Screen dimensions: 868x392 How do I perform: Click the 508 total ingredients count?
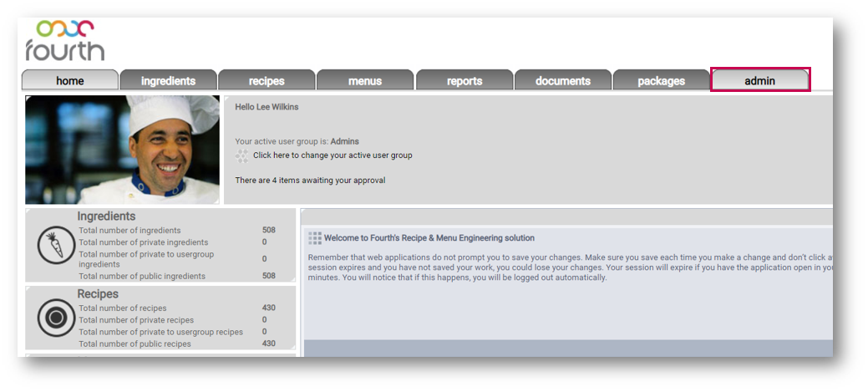coord(269,230)
